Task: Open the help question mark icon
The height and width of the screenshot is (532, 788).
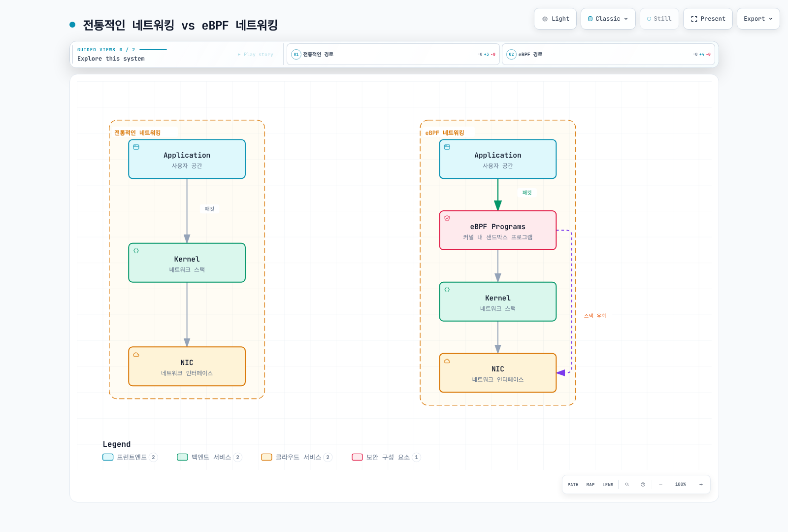Action: click(x=643, y=485)
